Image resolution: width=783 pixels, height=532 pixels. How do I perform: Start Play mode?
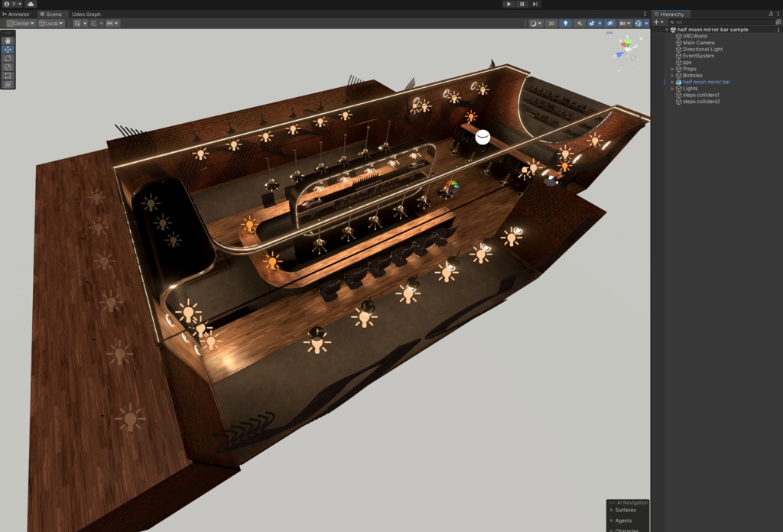(508, 4)
